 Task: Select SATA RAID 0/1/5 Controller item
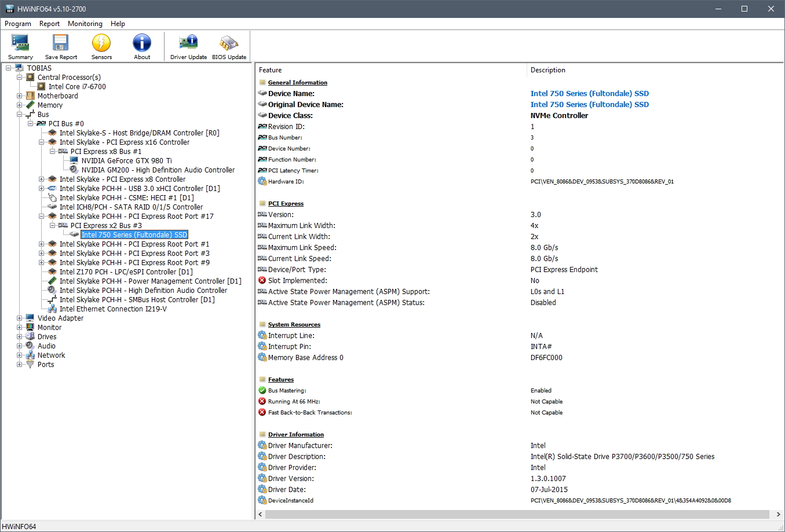[131, 207]
